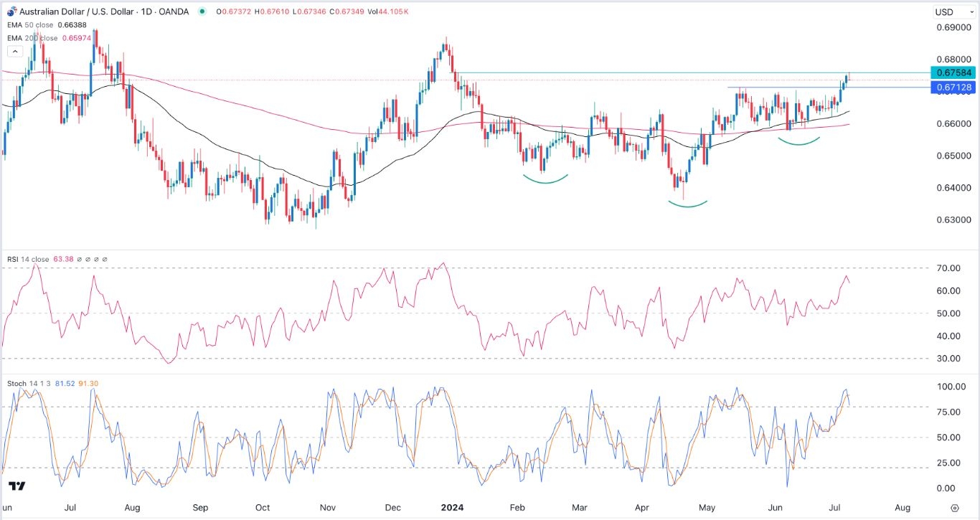Click the Mar label on the time axis

580,508
